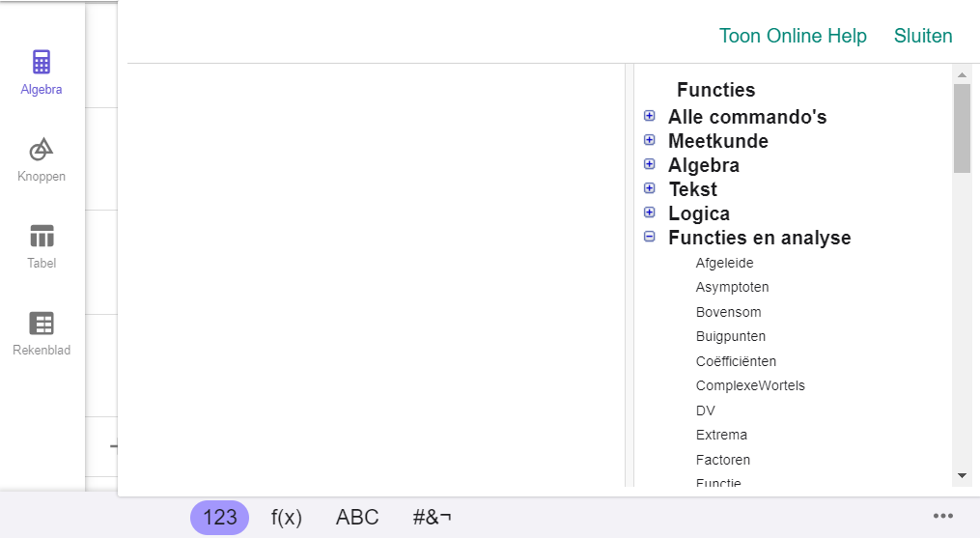
Task: Switch to the 123 keyboard tab
Action: click(220, 517)
